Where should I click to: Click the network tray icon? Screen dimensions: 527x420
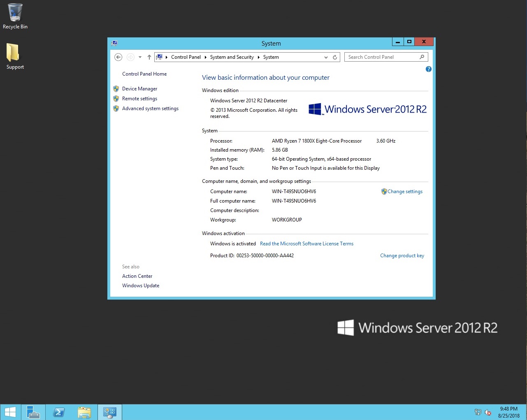coord(478,412)
